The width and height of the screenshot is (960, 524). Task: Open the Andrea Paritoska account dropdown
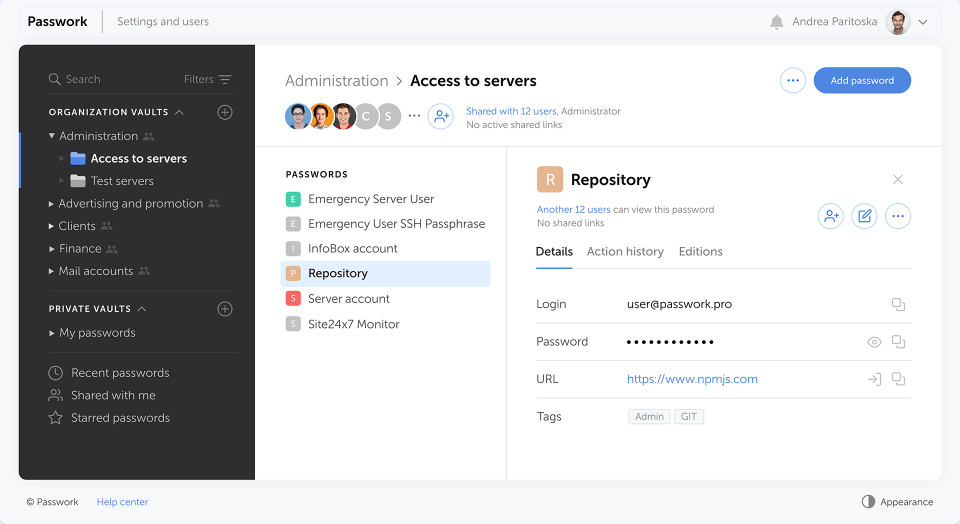pos(922,22)
